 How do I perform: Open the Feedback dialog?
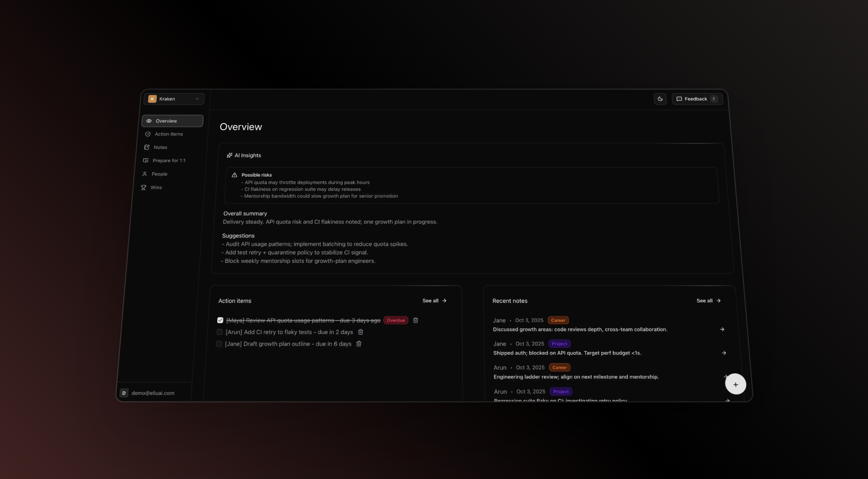coord(697,99)
